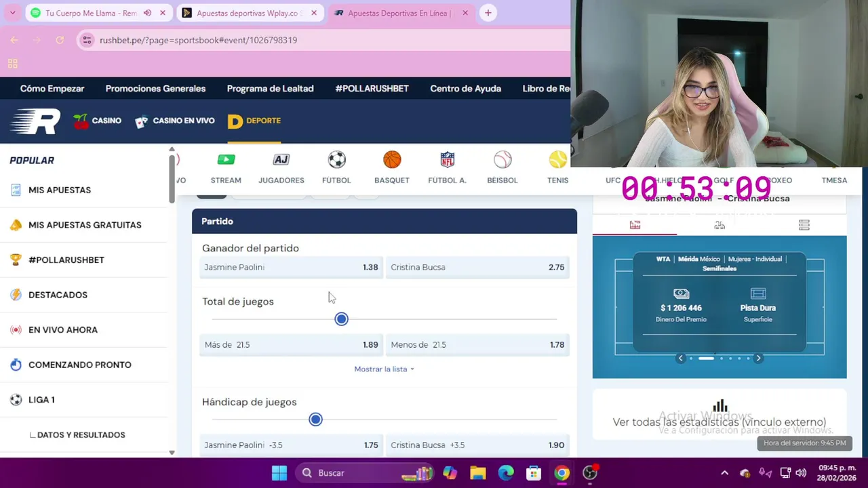This screenshot has width=868, height=488.
Task: Open the Windows Start menu
Action: tap(279, 473)
